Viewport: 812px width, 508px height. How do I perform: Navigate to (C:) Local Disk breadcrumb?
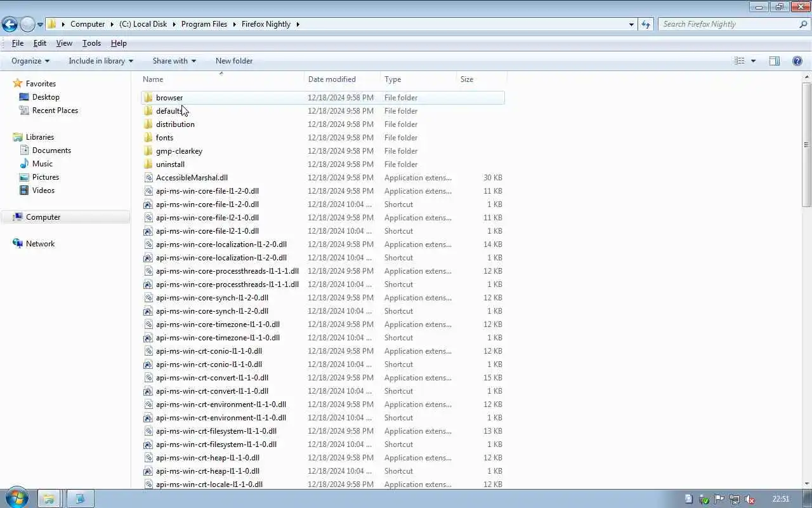click(x=143, y=24)
